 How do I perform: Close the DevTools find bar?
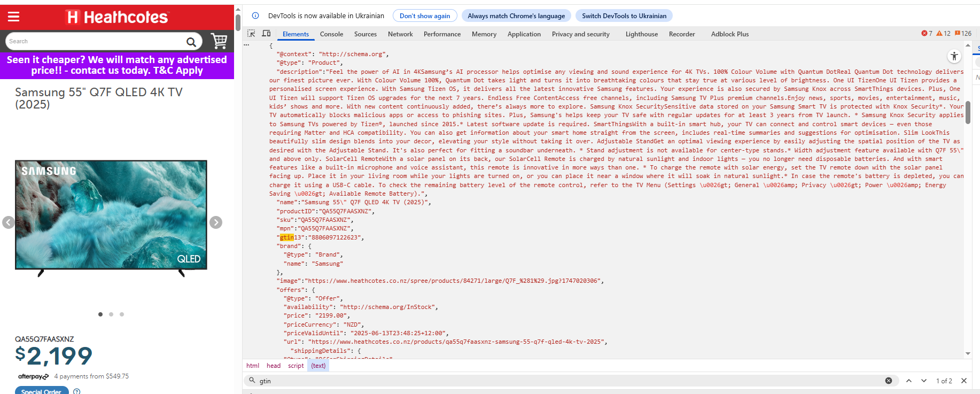(x=964, y=381)
